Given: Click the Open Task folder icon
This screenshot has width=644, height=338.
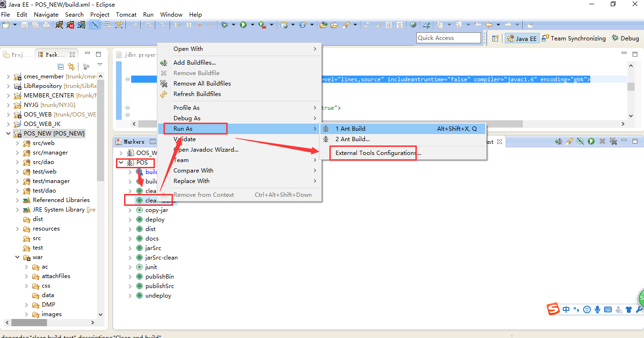Looking at the screenshot, I should [334, 25].
